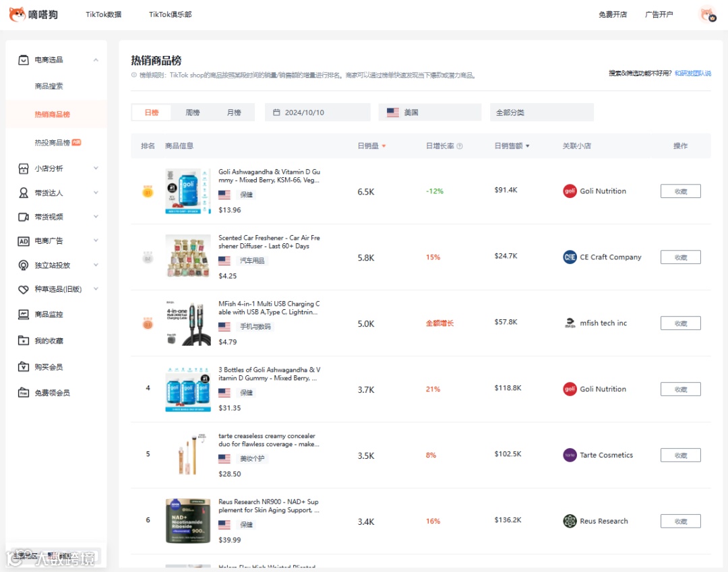
Task: Click the Goli Nutrition logo in first row
Action: pos(570,191)
